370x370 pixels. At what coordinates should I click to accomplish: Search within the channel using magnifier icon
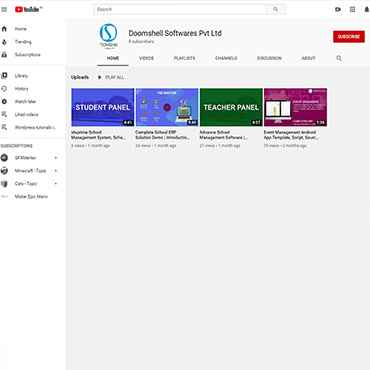(x=339, y=58)
